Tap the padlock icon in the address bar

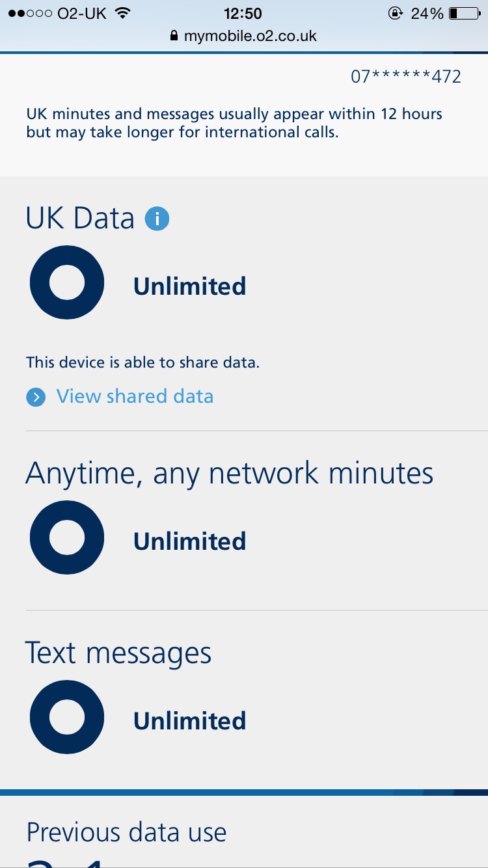pos(173,36)
